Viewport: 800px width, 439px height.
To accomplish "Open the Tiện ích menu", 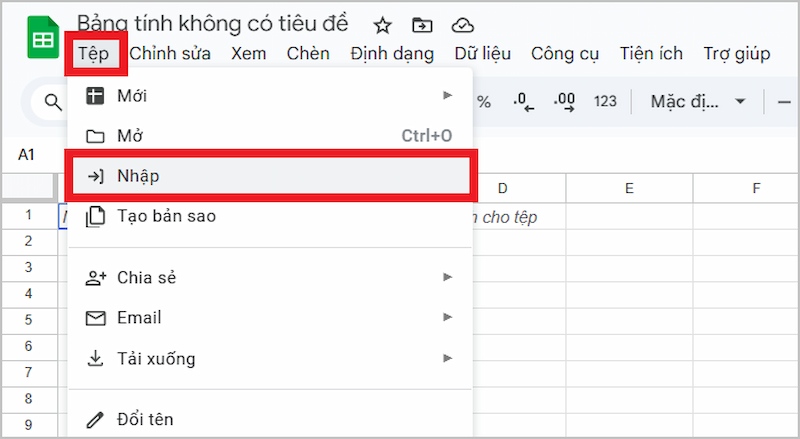I will click(651, 54).
